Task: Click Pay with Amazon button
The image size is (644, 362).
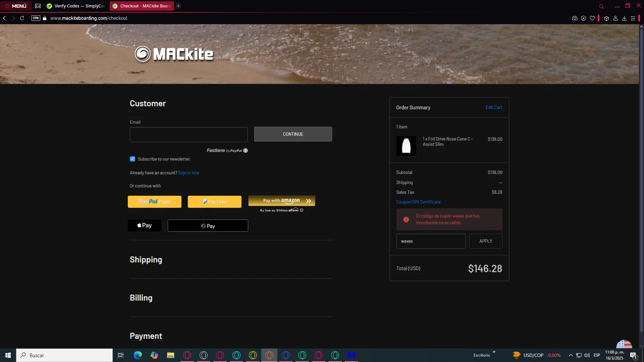Action: tap(282, 201)
